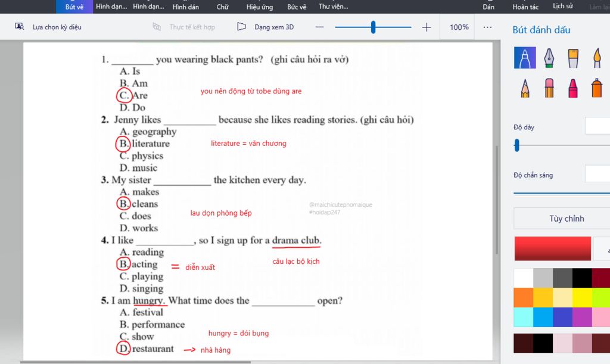The width and height of the screenshot is (610, 364).
Task: Click the red note 'câu lạc bộ kịch'
Action: tap(296, 262)
